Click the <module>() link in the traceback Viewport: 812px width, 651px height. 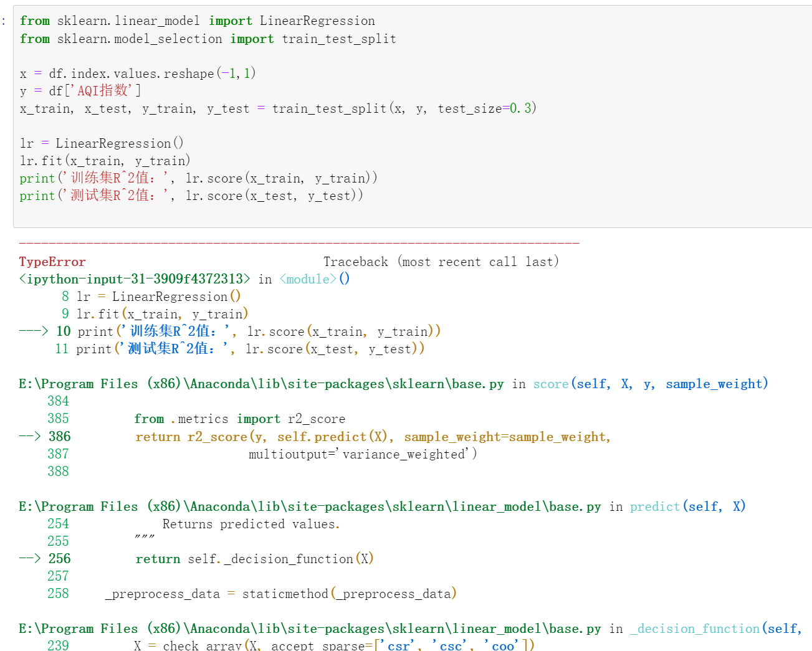pyautogui.click(x=308, y=278)
